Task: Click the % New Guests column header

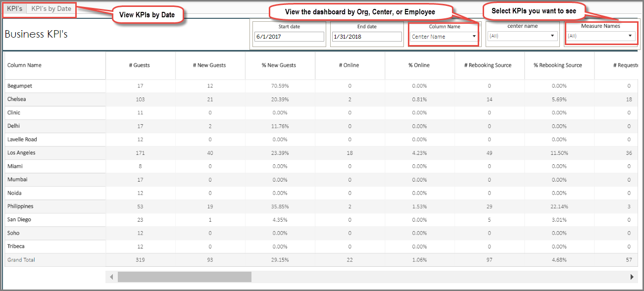Action: [x=280, y=65]
